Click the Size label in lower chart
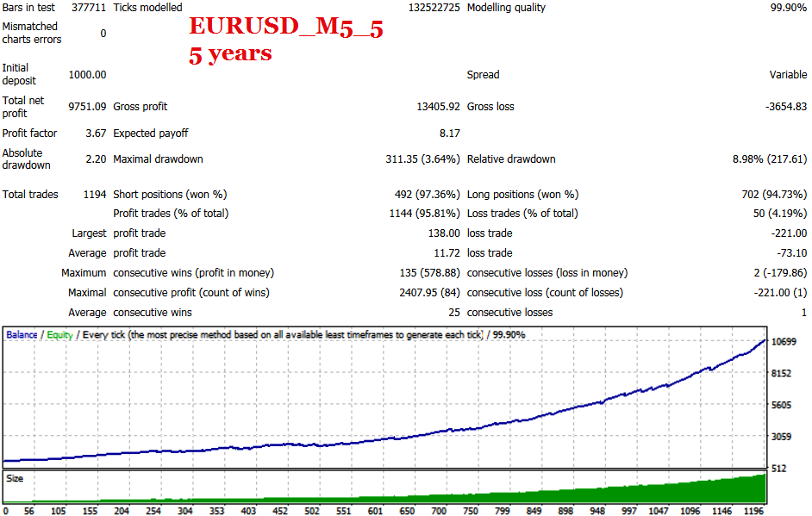Image resolution: width=812 pixels, height=516 pixels. tap(15, 479)
